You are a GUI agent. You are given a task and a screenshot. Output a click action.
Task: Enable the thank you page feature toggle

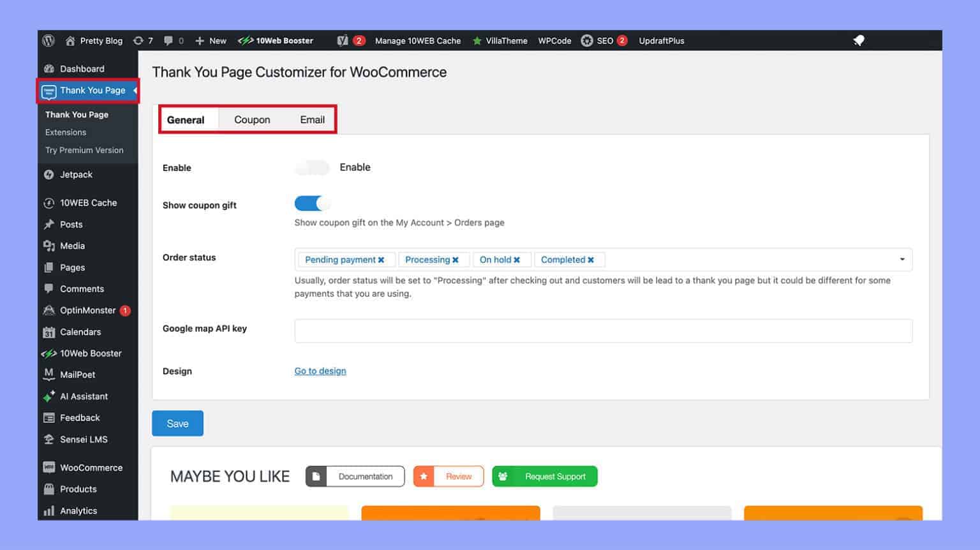[311, 167]
